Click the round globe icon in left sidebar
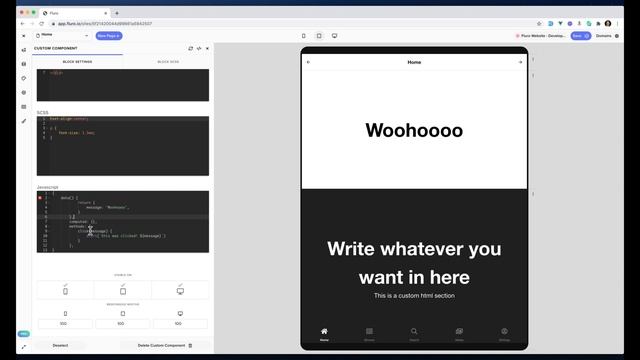The height and width of the screenshot is (360, 640). coord(24,93)
